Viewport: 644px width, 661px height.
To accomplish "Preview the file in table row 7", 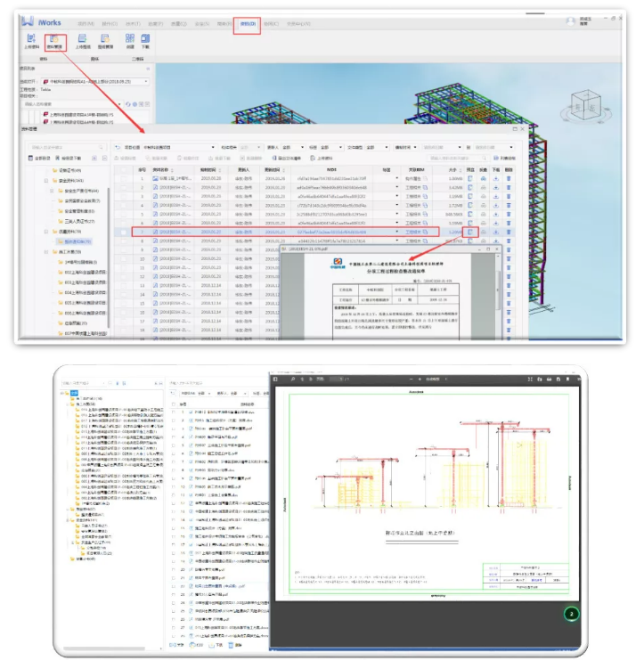I will [x=470, y=232].
